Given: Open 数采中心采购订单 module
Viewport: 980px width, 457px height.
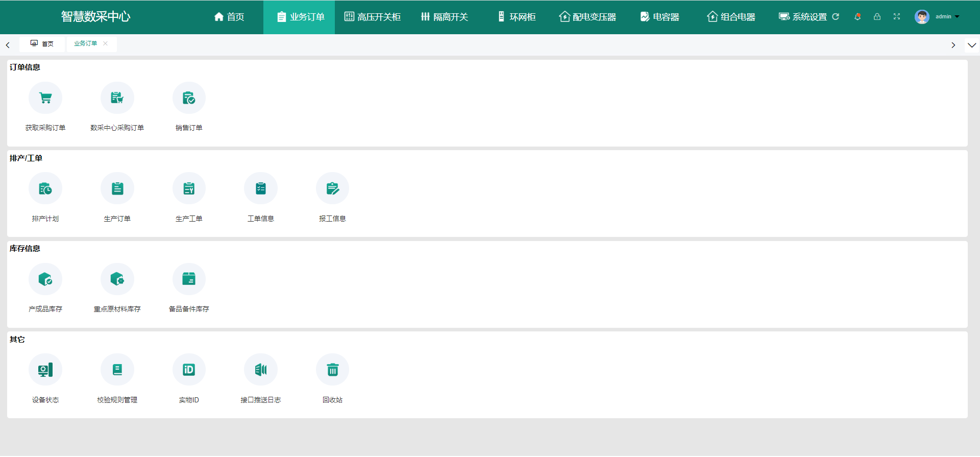Looking at the screenshot, I should pos(117,98).
